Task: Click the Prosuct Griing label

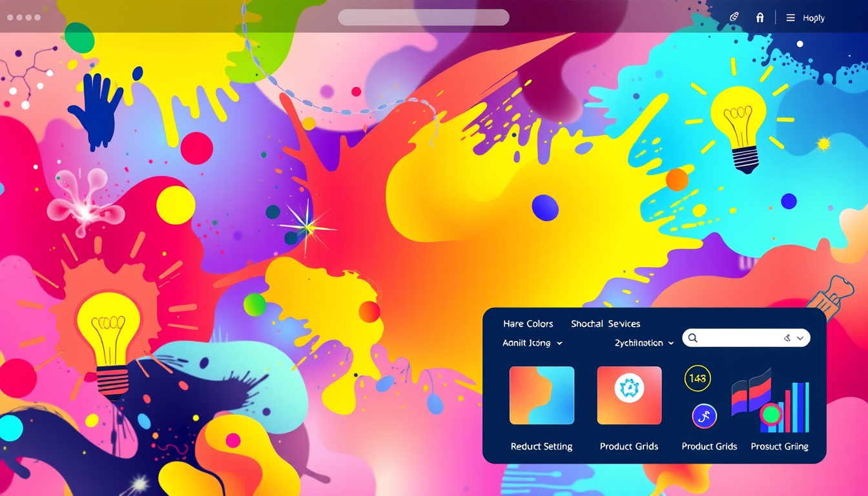Action: click(x=780, y=446)
